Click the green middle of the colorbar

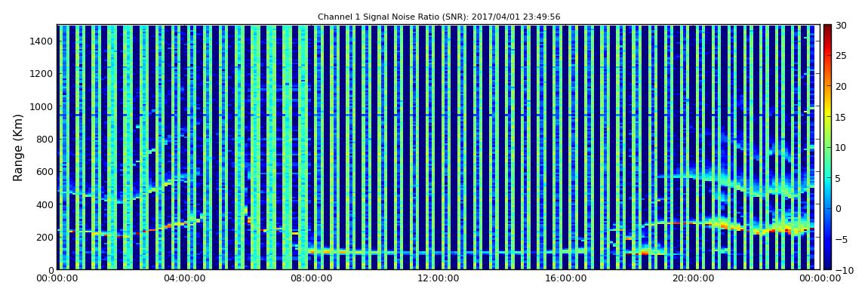tap(827, 147)
